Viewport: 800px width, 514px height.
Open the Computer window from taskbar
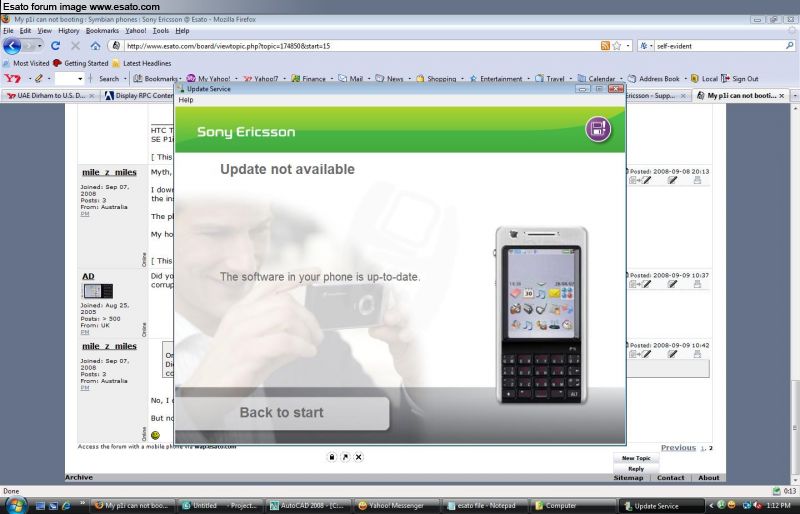[573, 506]
